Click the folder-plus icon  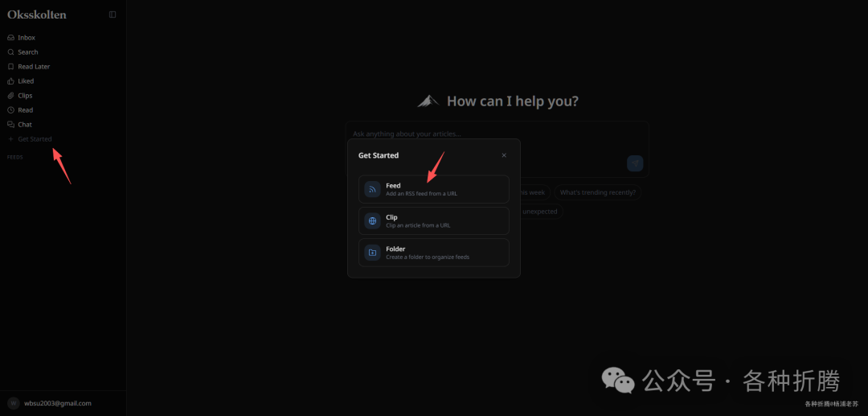[373, 253]
